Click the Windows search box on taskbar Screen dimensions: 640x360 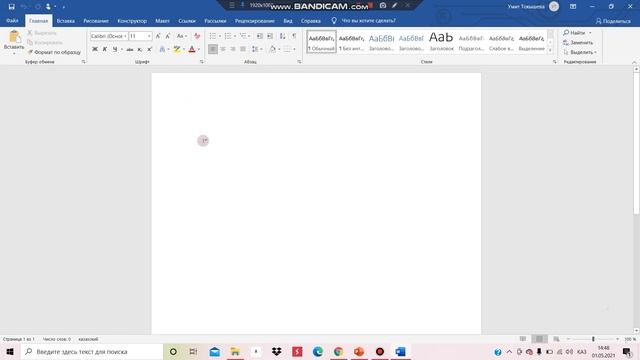pos(91,351)
